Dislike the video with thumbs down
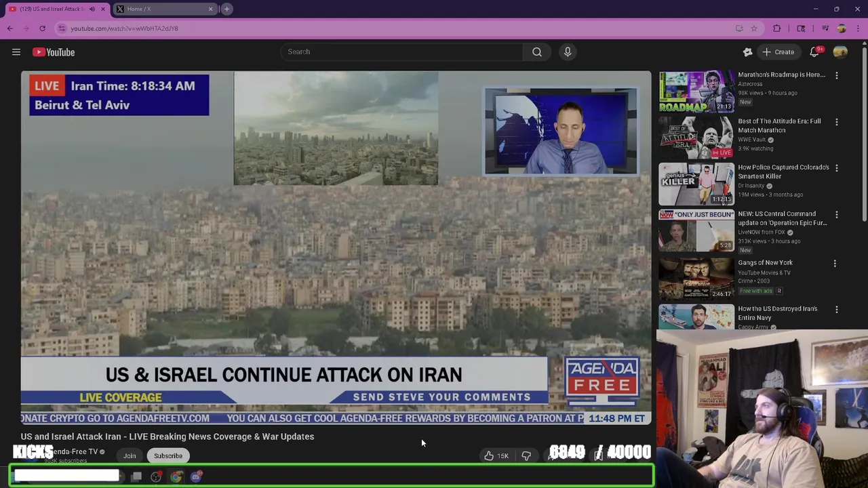Screen dimensions: 868x488 (526, 456)
